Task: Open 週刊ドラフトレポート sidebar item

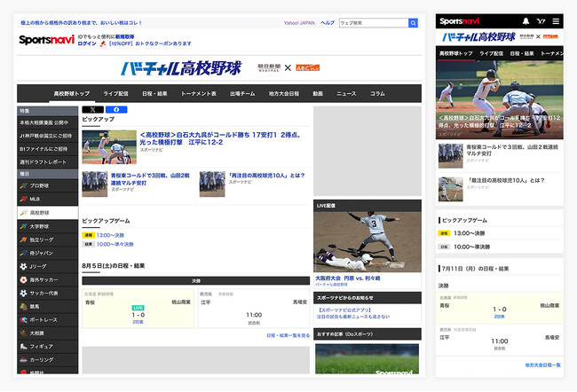Action: [47, 162]
